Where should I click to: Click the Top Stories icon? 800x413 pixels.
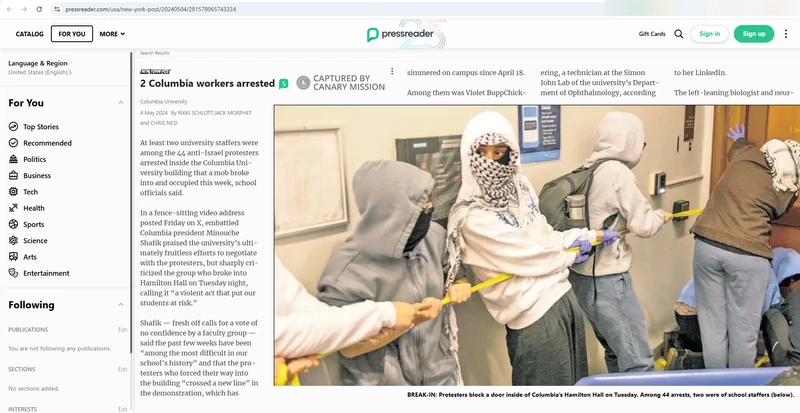coord(13,127)
